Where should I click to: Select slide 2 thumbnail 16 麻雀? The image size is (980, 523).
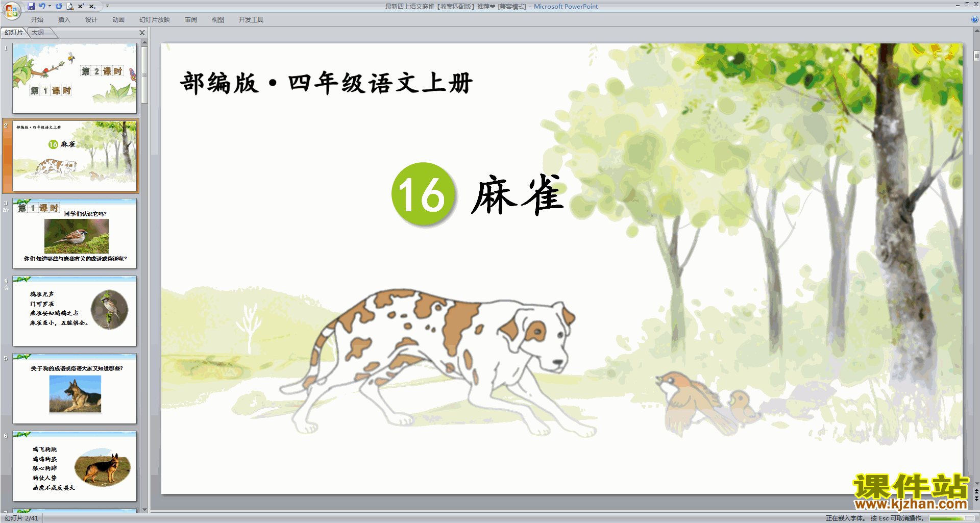(75, 156)
